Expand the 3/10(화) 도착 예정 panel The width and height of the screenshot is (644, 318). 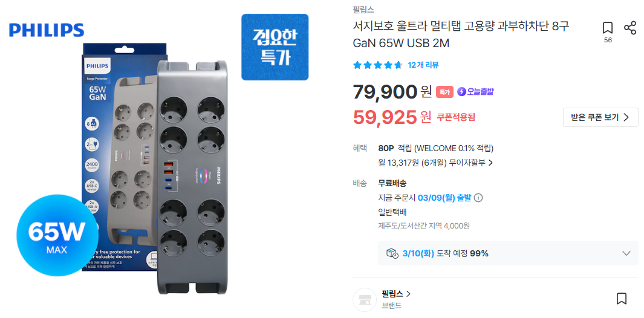(x=626, y=253)
